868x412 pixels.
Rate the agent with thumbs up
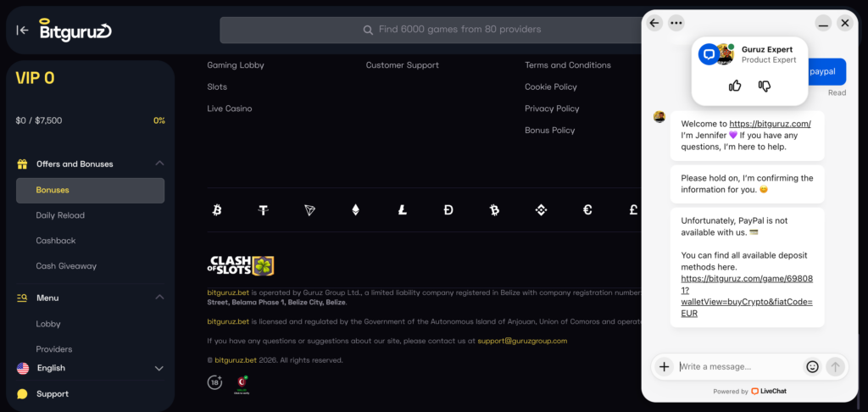pyautogui.click(x=735, y=86)
